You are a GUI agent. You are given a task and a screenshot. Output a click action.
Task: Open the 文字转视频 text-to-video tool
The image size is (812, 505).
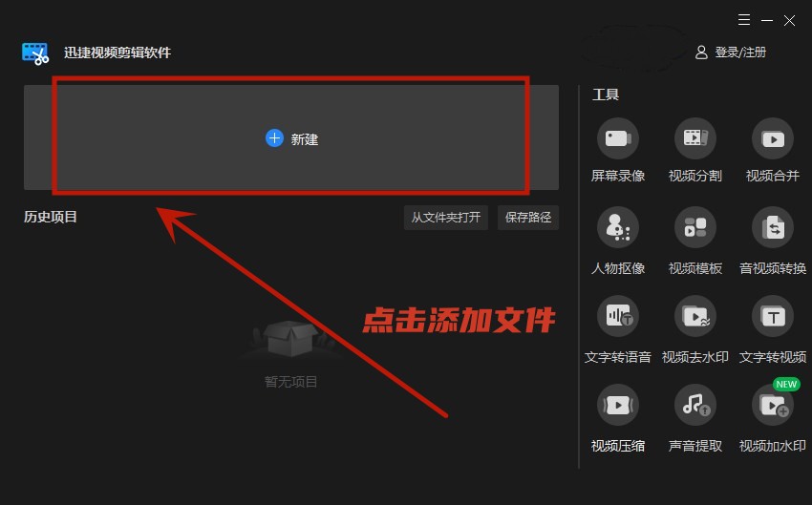click(773, 316)
